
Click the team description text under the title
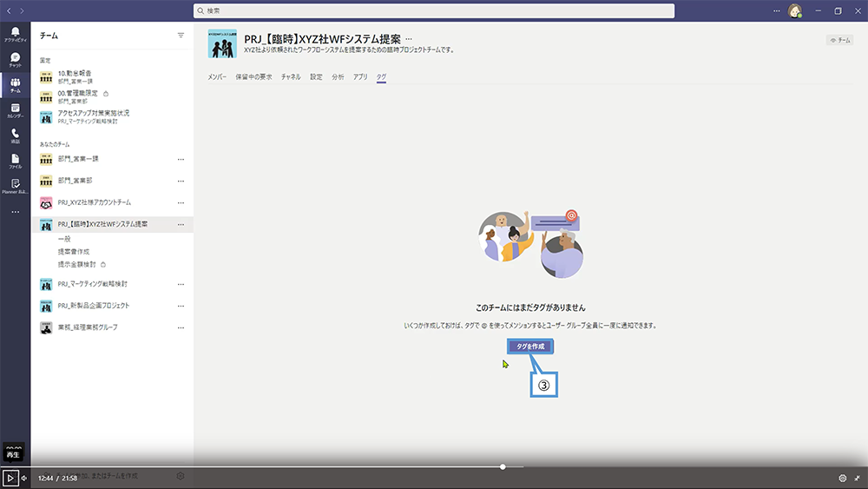[349, 50]
